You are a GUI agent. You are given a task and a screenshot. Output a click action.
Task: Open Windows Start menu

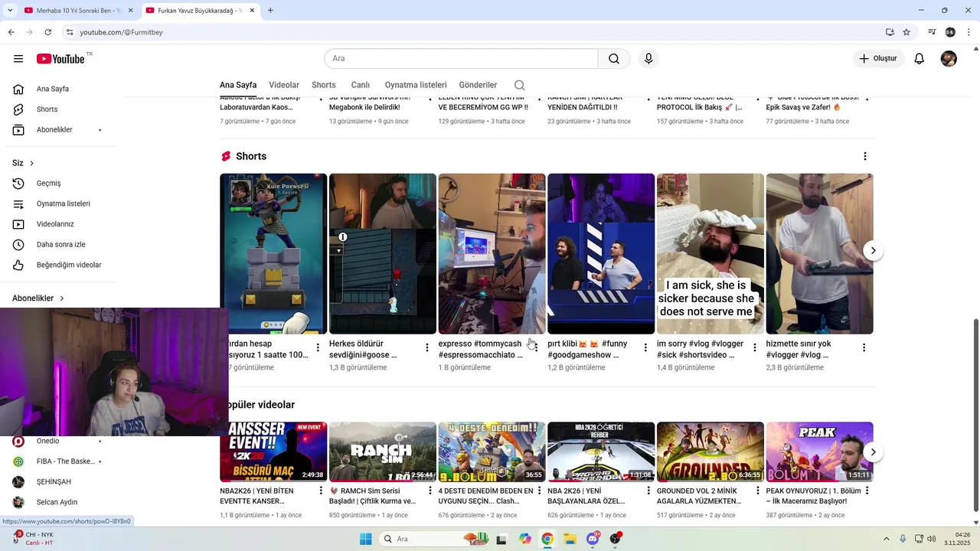coord(365,539)
